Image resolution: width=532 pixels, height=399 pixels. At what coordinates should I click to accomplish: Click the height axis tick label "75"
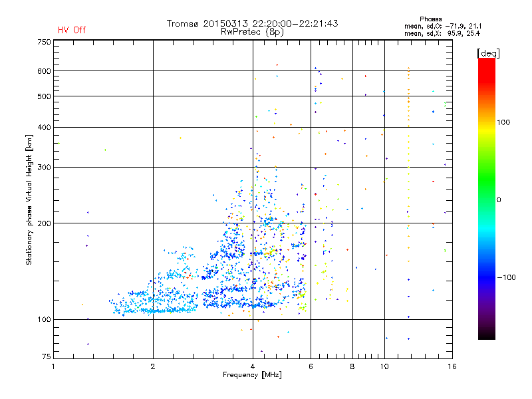coord(47,356)
